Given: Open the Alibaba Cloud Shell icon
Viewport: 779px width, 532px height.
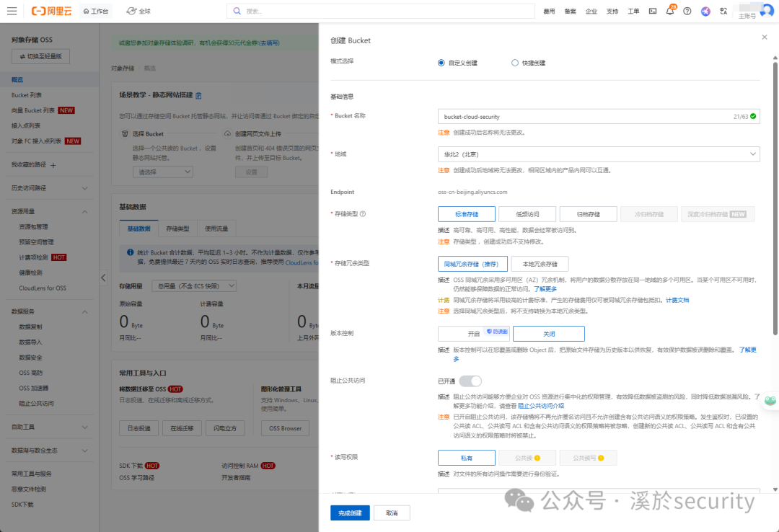Looking at the screenshot, I should point(653,11).
